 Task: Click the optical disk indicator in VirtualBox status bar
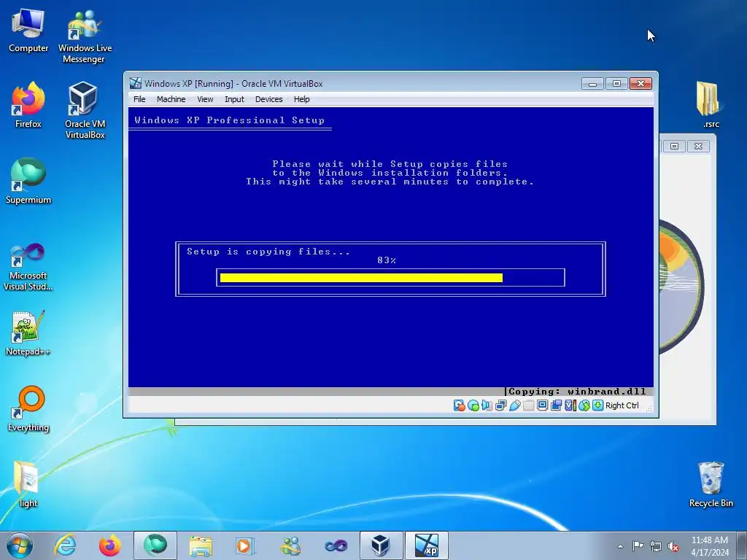(473, 405)
